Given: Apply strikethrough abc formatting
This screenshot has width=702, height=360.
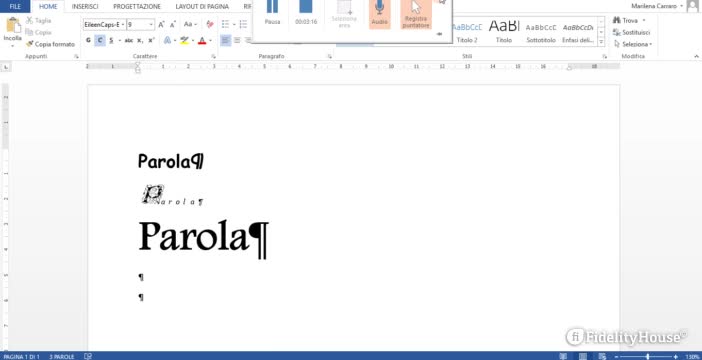Looking at the screenshot, I should 129,40.
